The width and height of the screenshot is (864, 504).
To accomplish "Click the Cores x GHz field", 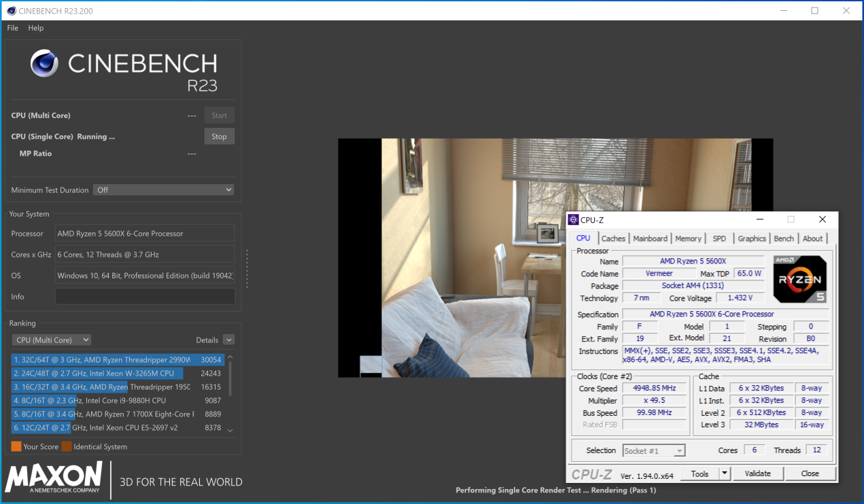I will click(x=145, y=255).
